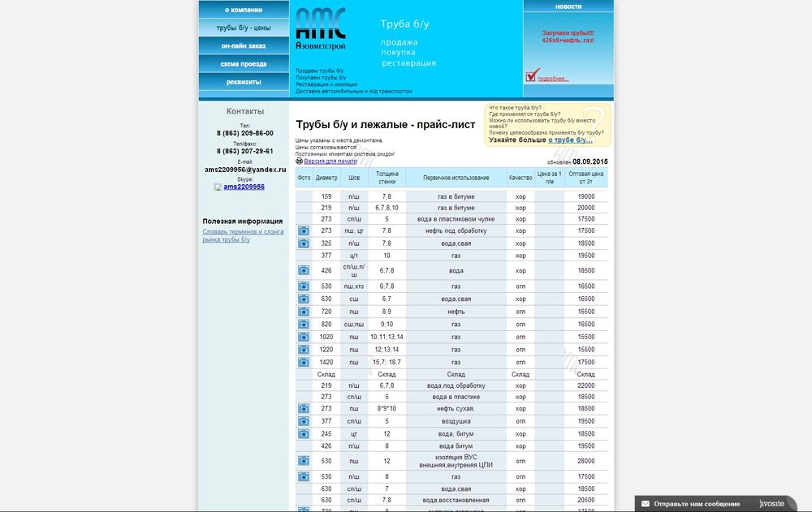Open the схема проезда menu item
Screen dimensions: 812x512
tap(244, 64)
